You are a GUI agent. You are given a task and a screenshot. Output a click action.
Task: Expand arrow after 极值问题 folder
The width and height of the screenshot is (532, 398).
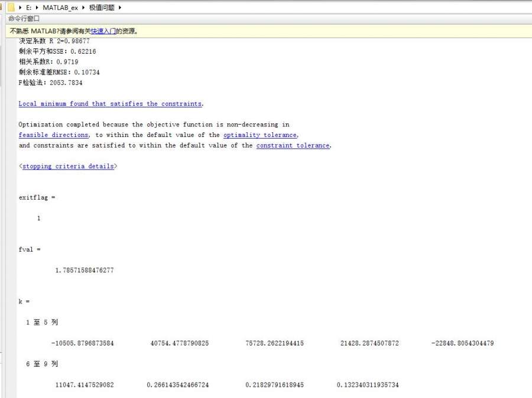click(x=120, y=8)
